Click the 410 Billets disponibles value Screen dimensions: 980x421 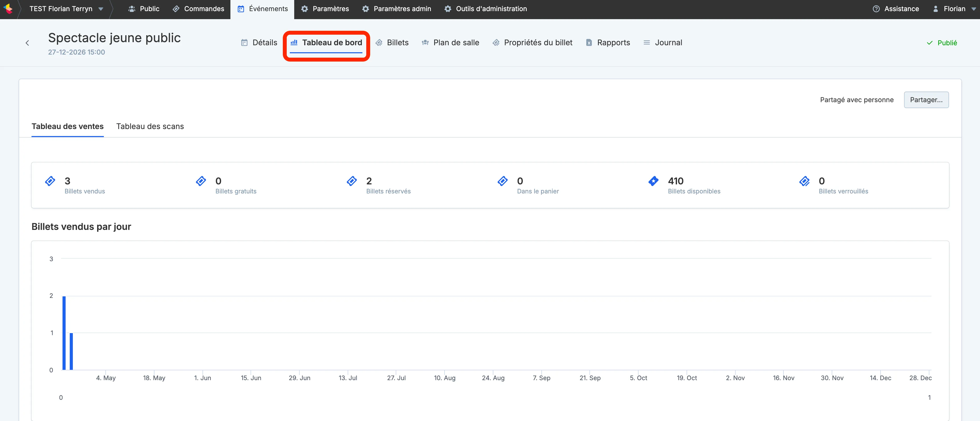[676, 181]
